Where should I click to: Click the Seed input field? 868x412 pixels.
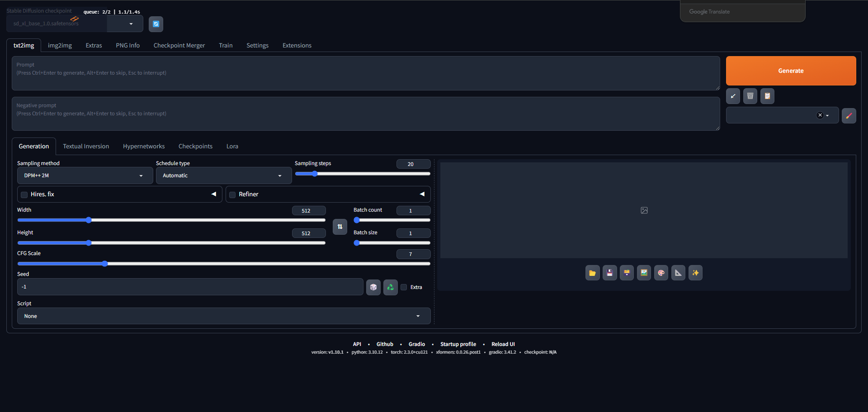click(x=190, y=287)
